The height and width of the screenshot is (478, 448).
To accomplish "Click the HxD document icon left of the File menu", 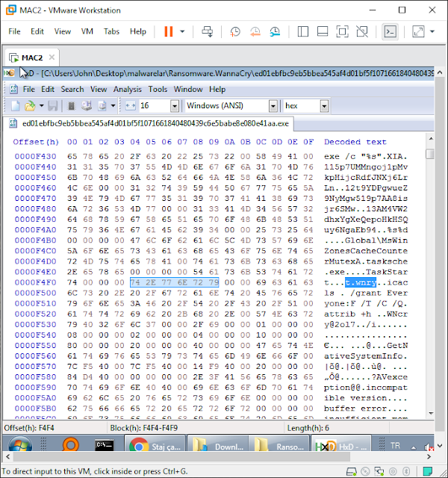I will click(13, 90).
